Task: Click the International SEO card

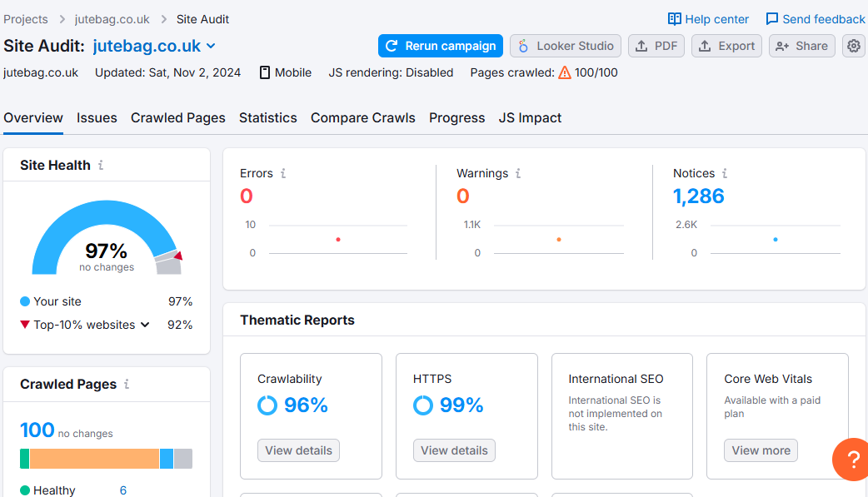Action: 622,416
